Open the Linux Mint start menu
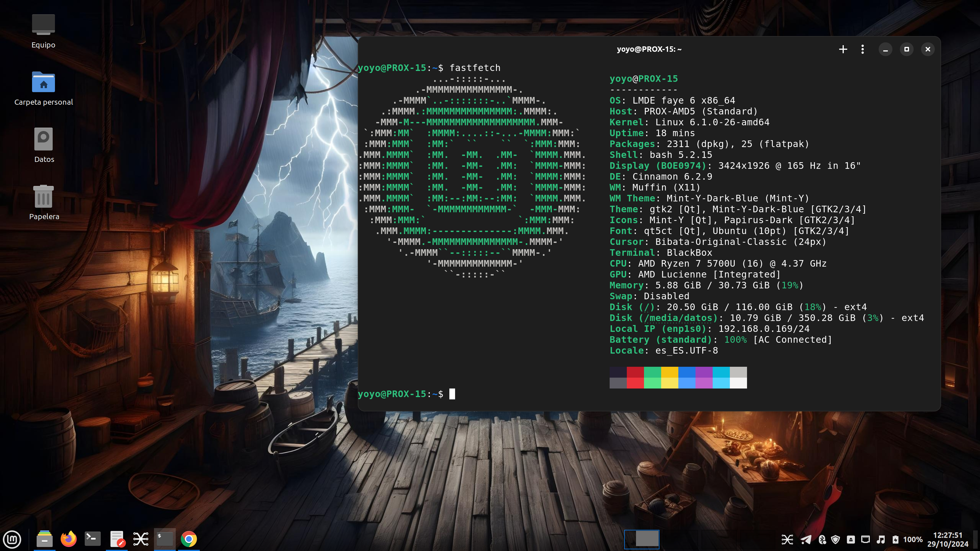The width and height of the screenshot is (980, 551). (12, 539)
